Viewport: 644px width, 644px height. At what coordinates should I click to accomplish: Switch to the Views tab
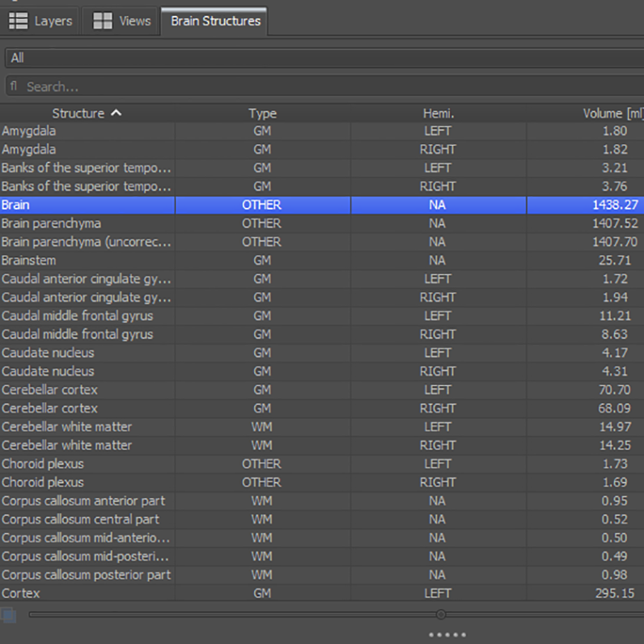click(121, 21)
